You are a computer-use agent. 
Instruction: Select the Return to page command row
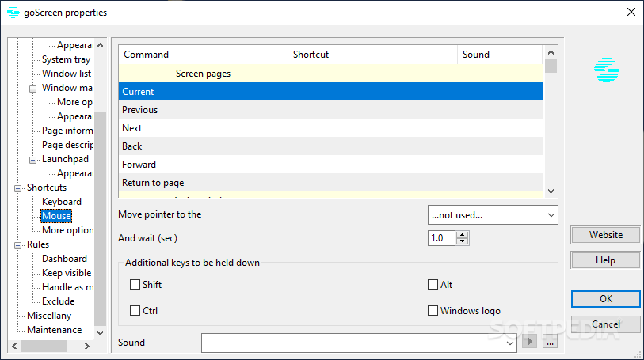330,183
